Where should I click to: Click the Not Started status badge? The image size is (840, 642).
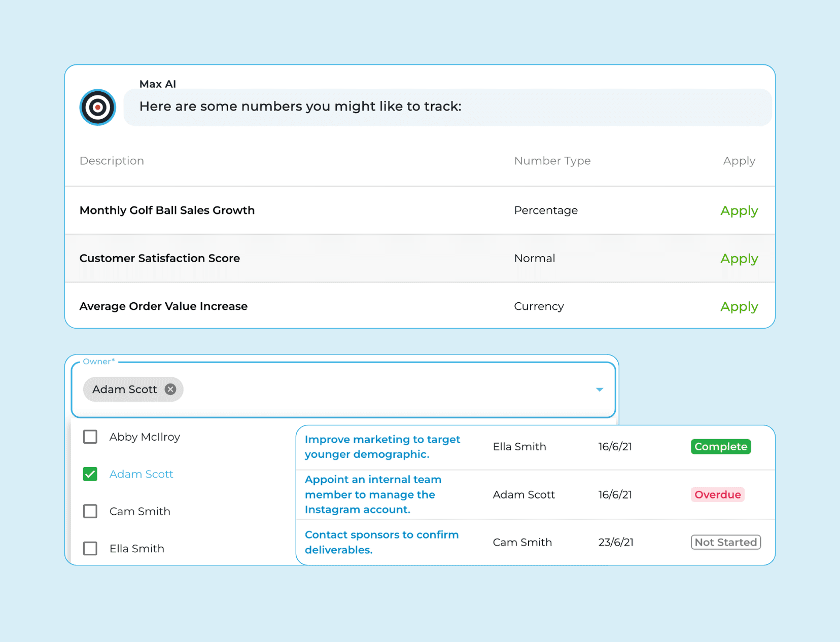pyautogui.click(x=726, y=542)
